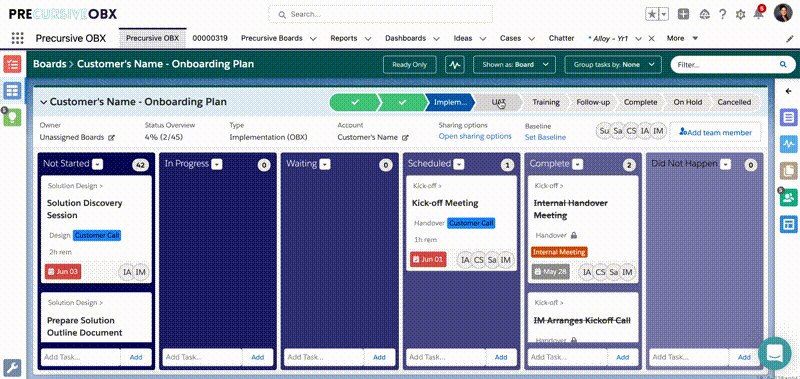
Task: Edit Account Customer's Name pencil icon
Action: pos(405,137)
